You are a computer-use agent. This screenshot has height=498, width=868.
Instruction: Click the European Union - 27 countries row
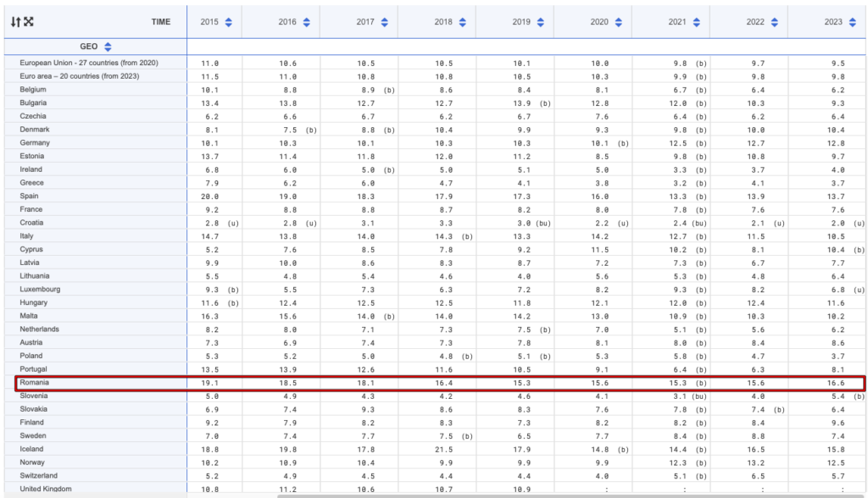89,63
